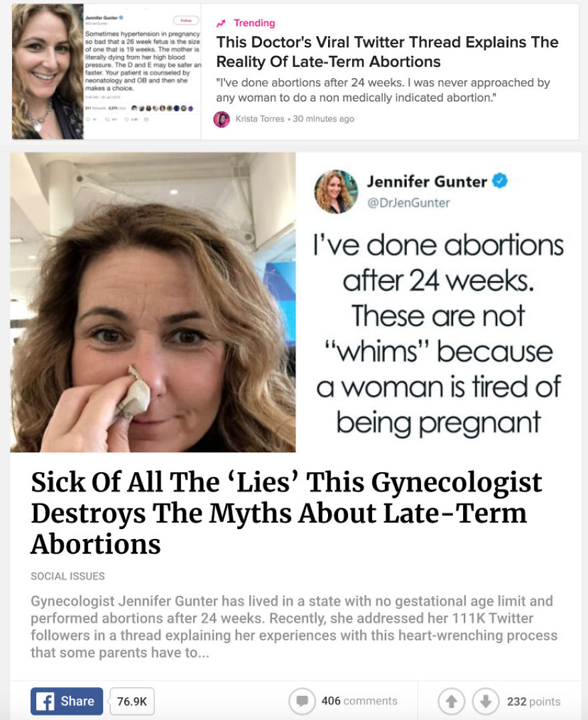Click the Follow button in tweet thumbnail
The image size is (588, 720).
coord(186,20)
